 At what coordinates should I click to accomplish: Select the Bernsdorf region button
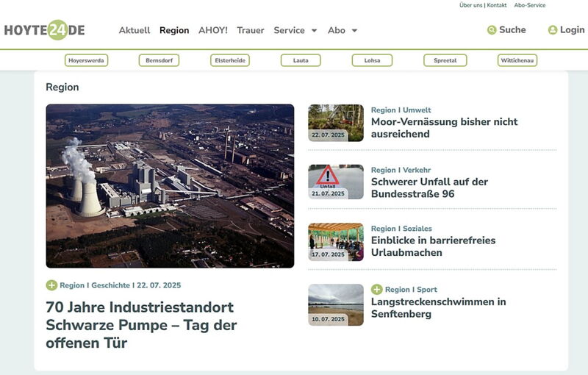point(159,60)
